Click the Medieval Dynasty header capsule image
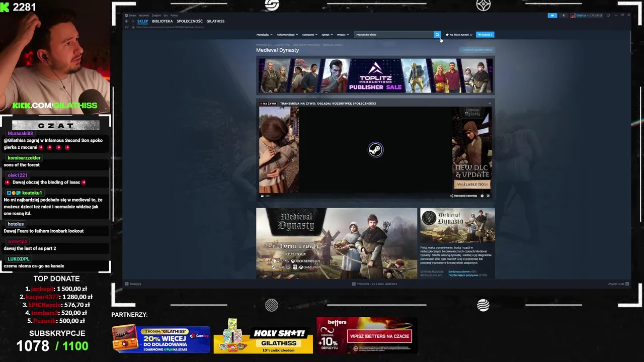Viewport: 644px width, 362px height. click(457, 226)
